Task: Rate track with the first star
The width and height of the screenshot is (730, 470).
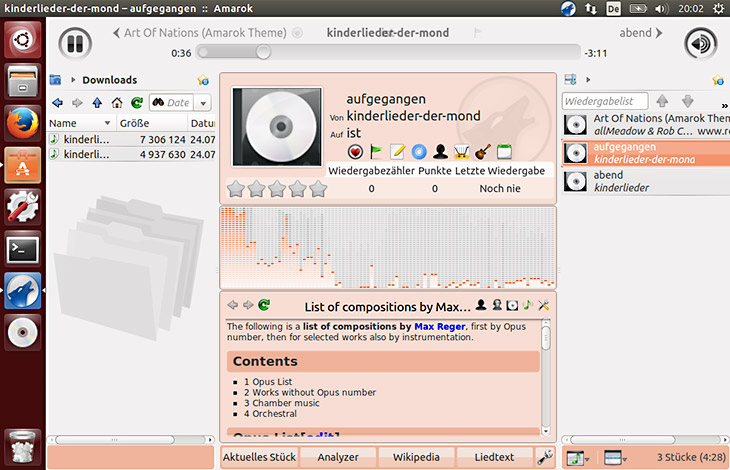Action: [x=236, y=189]
